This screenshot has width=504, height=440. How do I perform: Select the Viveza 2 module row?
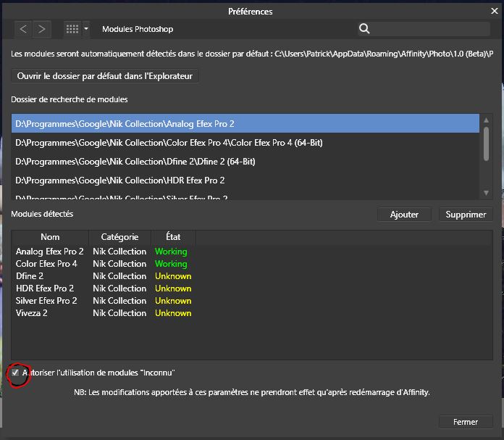click(252, 313)
